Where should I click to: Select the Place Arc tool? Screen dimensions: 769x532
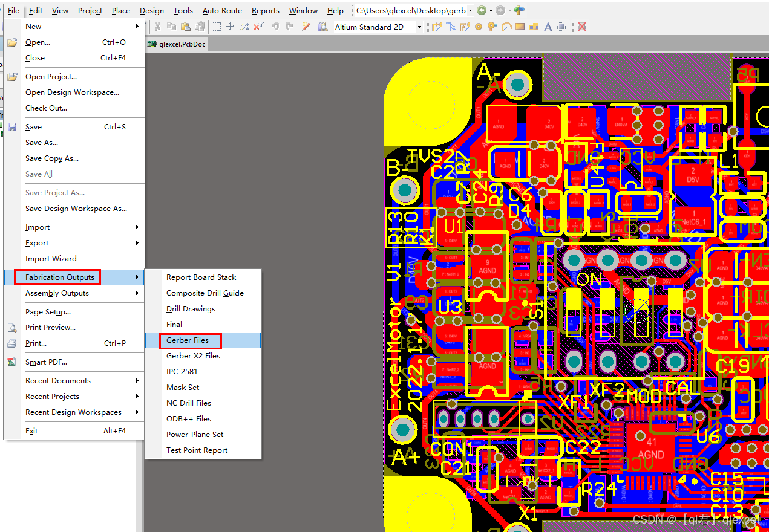click(506, 27)
